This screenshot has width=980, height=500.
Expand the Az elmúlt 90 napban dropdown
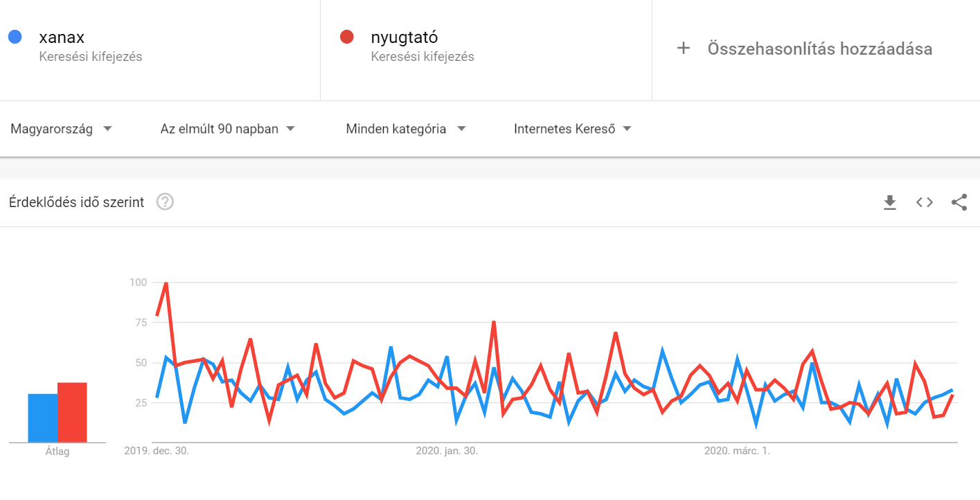(x=228, y=129)
